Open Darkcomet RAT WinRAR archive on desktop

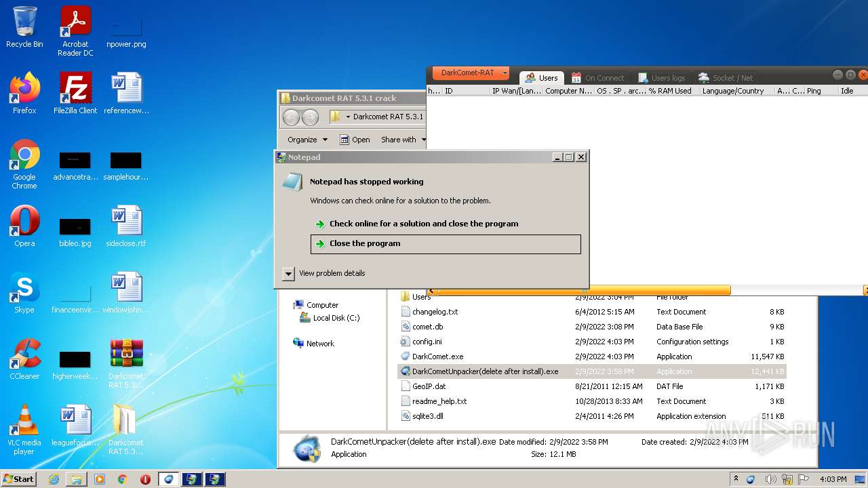pos(126,363)
